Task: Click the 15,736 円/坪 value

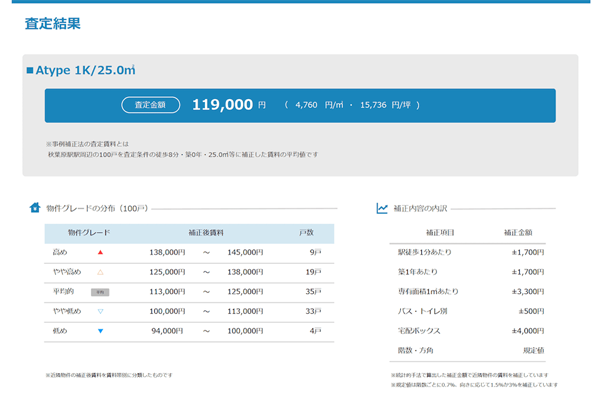Action: (x=385, y=105)
